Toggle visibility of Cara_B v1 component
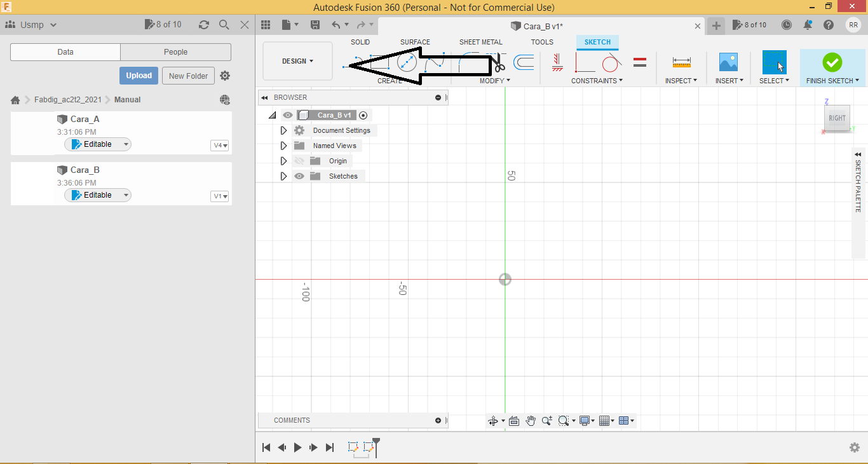 pos(288,115)
